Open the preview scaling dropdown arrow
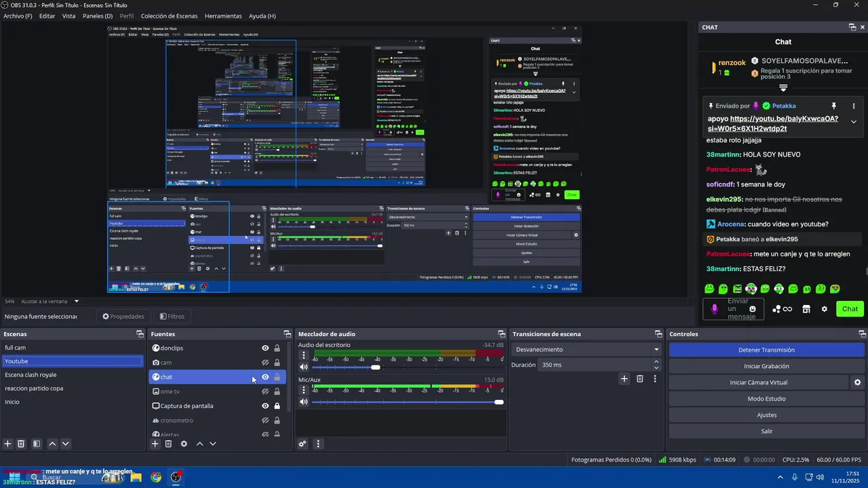The height and width of the screenshot is (488, 868). [77, 301]
